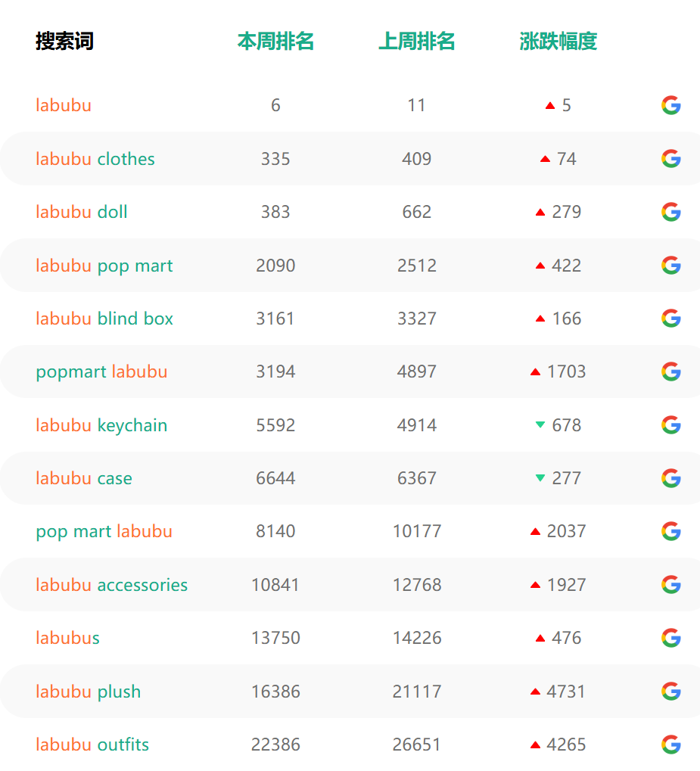
Task: Open Google icon for labubu outfits
Action: (x=671, y=745)
